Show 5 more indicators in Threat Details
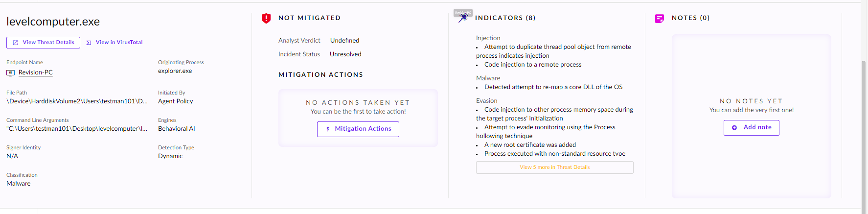The image size is (868, 214). [554, 167]
